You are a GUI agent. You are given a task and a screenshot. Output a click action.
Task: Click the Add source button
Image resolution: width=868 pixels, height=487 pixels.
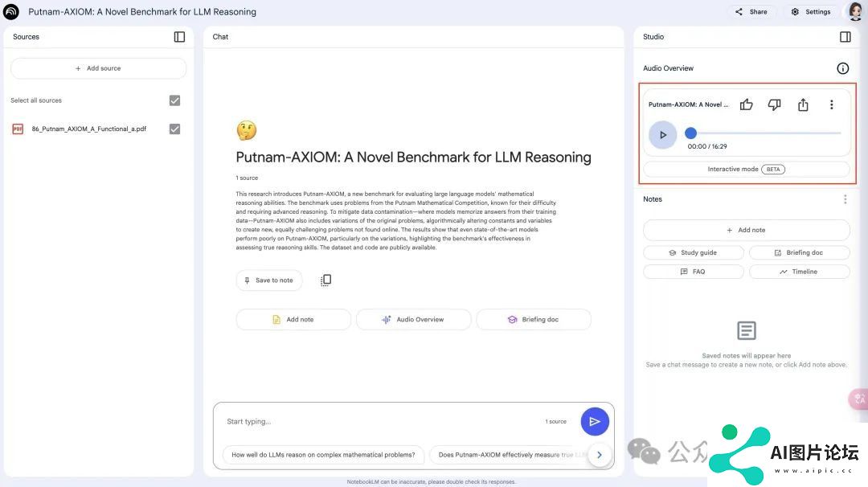(x=99, y=68)
